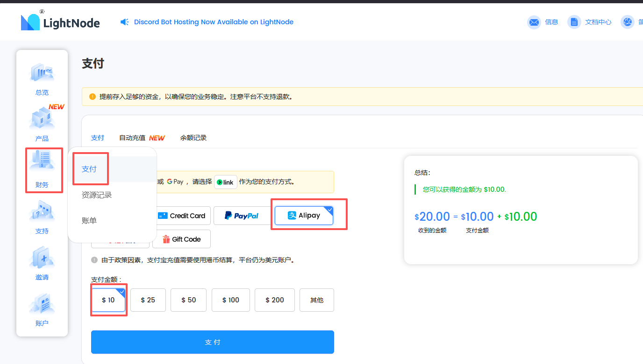This screenshot has height=364, width=643.
Task: Open the Discord Bot Hosting announcement link
Action: 214,22
